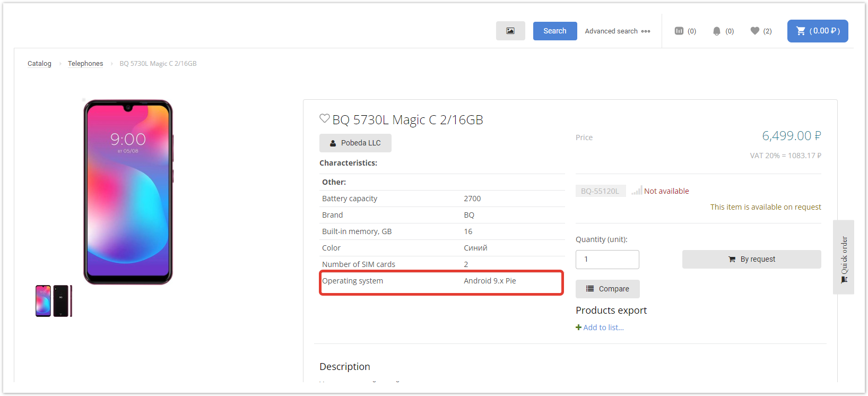Focus the Quantity input field
Viewport: 868px width, 396px height.
pyautogui.click(x=607, y=260)
